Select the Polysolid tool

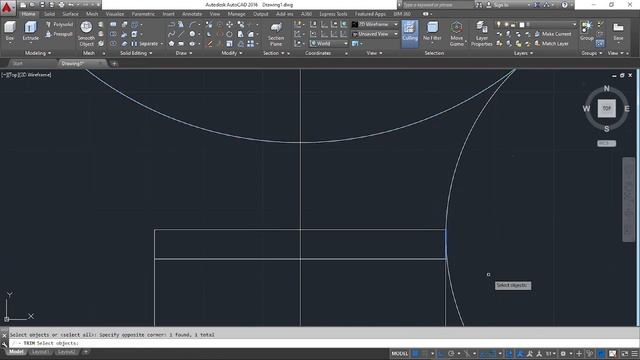pyautogui.click(x=59, y=24)
